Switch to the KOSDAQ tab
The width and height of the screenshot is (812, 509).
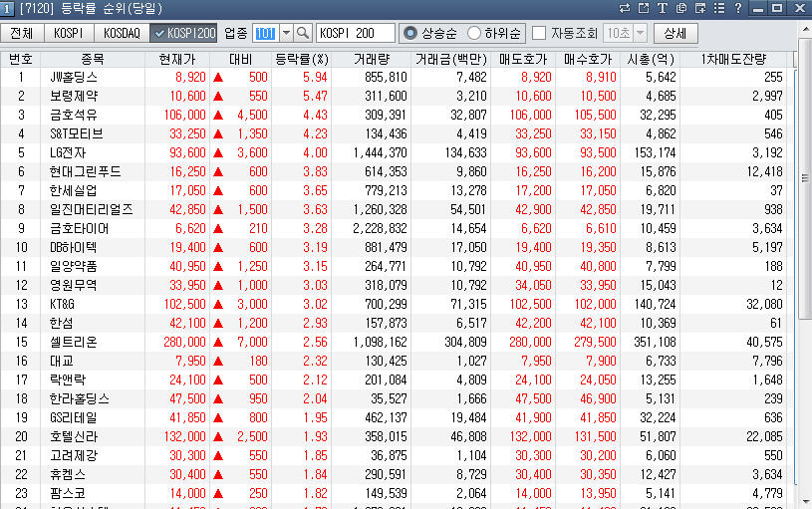coord(122,33)
